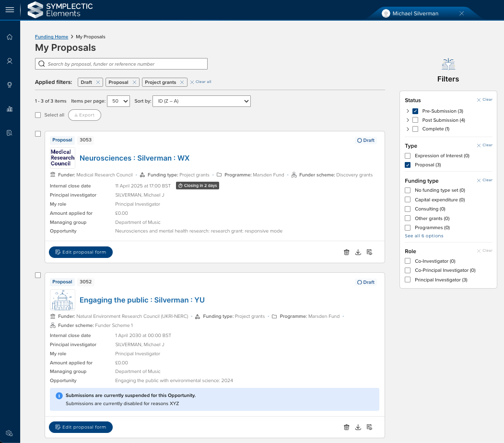Open the settings gears sidebar icon

click(x=9, y=433)
